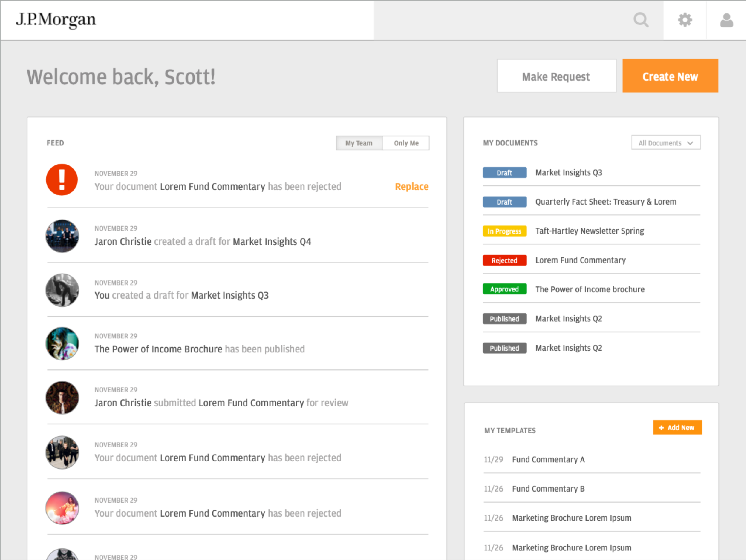Screen dimensions: 747x560
Task: Open the All Documents dropdown
Action: (x=665, y=143)
